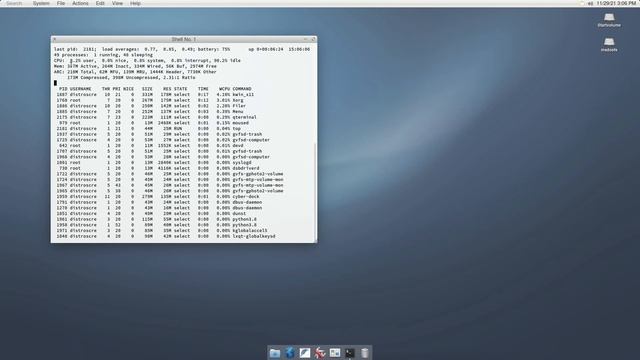640x360 pixels.
Task: Click the '49 processes' summary line
Action: point(103,55)
